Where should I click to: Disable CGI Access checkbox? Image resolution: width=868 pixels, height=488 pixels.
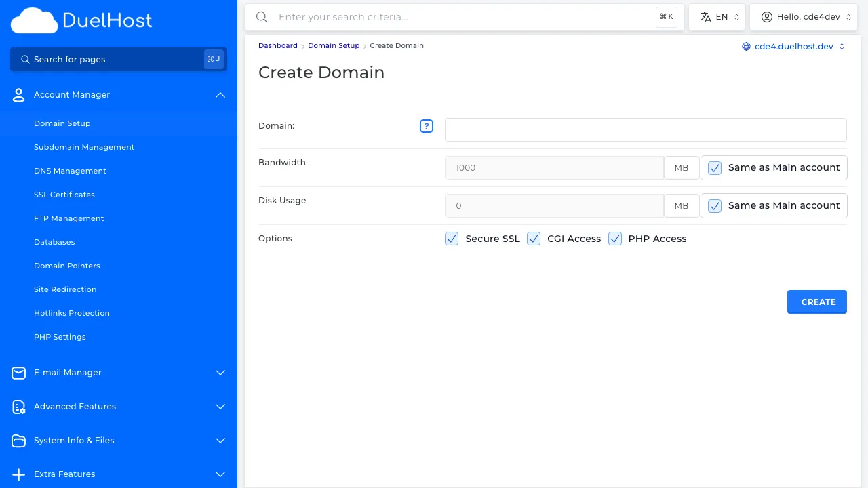(534, 239)
